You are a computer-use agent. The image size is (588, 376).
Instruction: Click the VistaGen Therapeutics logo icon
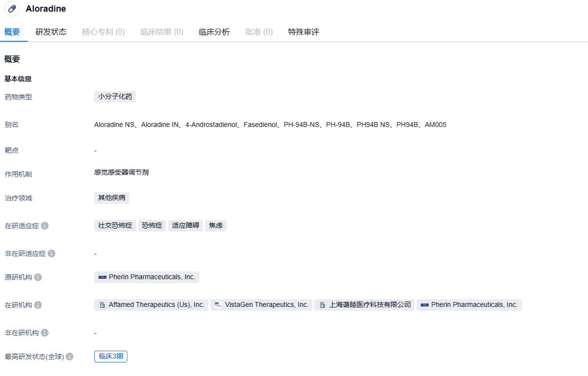tap(219, 305)
